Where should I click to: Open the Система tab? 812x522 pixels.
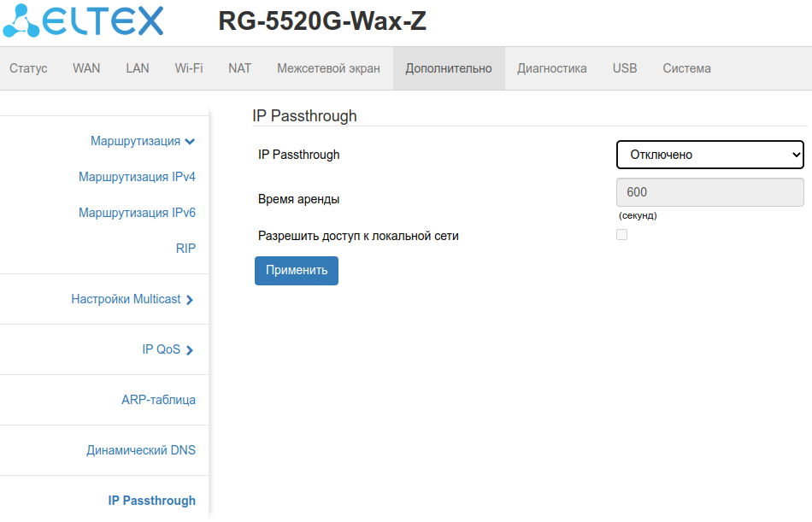pyautogui.click(x=686, y=68)
